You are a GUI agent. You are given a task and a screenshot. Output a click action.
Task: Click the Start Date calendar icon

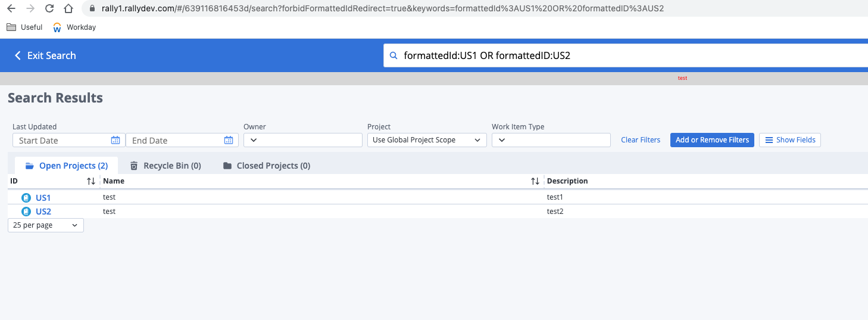[115, 140]
